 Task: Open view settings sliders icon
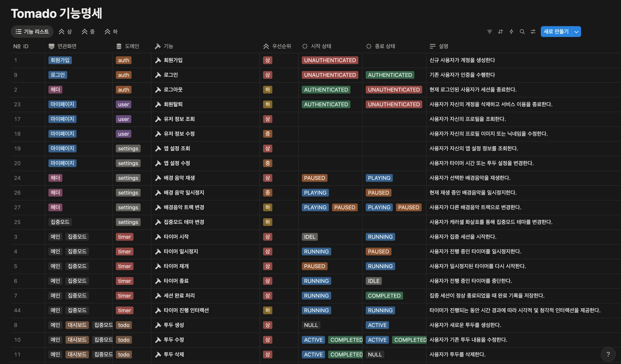tap(533, 32)
